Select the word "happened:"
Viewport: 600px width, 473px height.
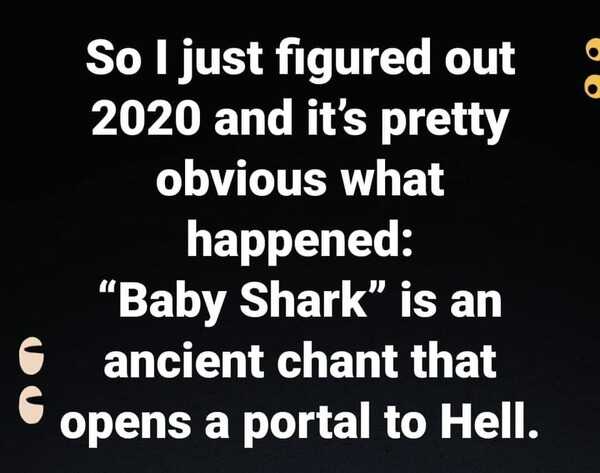coord(300,242)
